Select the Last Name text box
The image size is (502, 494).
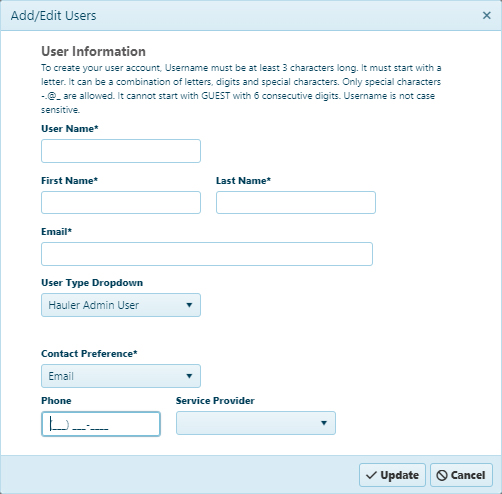pos(296,202)
